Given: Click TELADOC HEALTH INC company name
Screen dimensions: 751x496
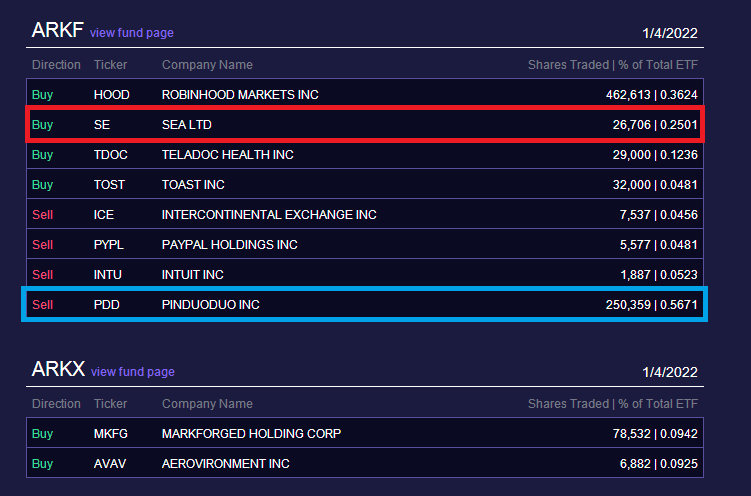Looking at the screenshot, I should tap(228, 155).
